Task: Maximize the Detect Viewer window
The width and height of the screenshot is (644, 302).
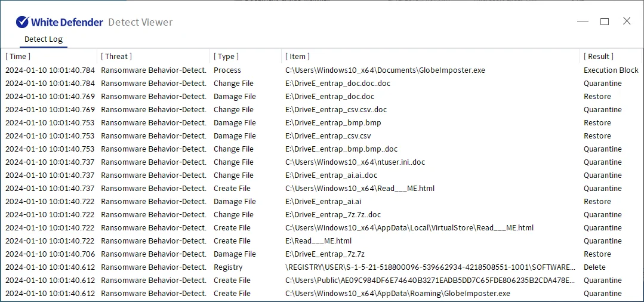Action: (x=605, y=21)
